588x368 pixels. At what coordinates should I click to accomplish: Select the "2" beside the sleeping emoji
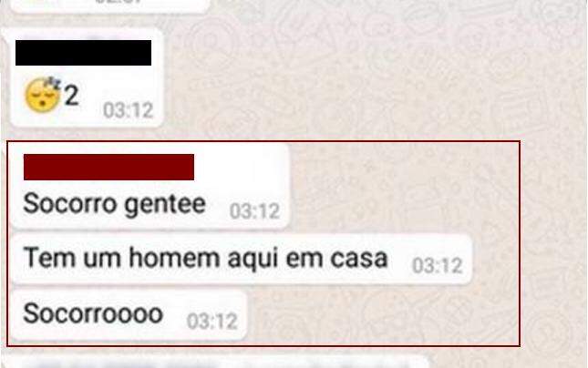coord(72,96)
